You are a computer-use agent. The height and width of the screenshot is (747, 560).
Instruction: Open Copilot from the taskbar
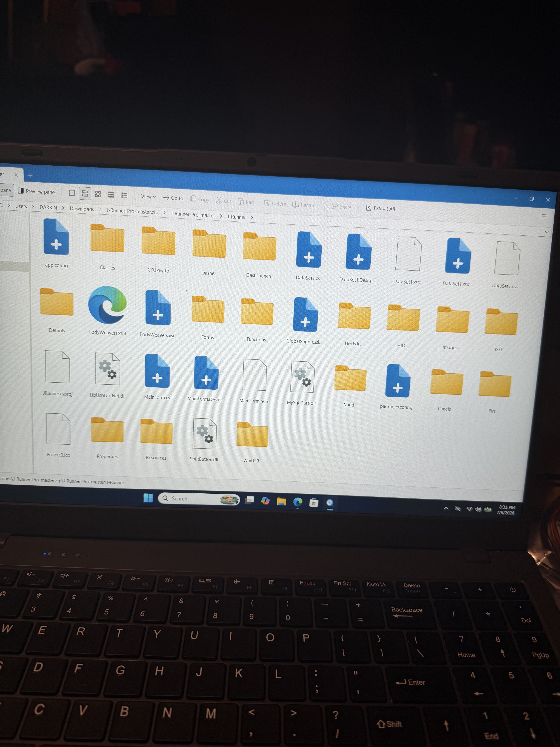pos(266,501)
